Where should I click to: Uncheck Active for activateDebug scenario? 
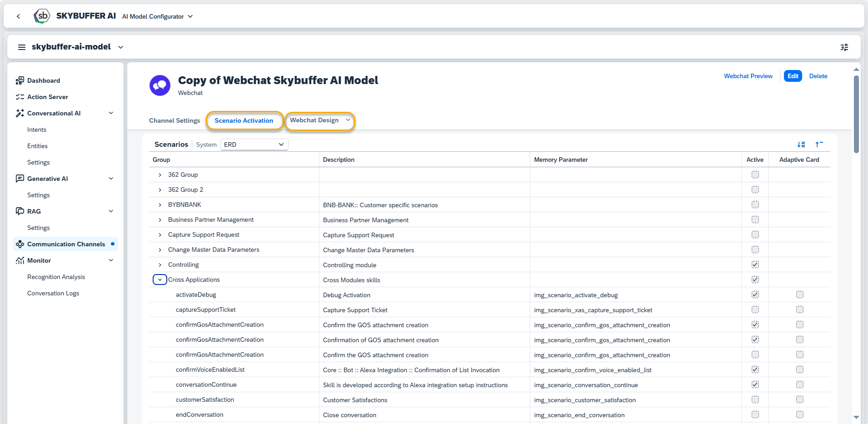click(755, 294)
